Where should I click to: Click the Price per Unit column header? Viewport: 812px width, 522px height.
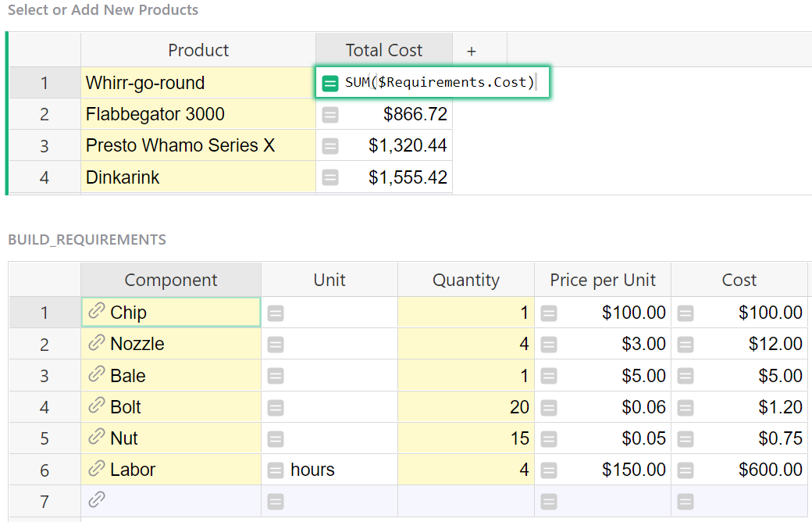(x=602, y=281)
